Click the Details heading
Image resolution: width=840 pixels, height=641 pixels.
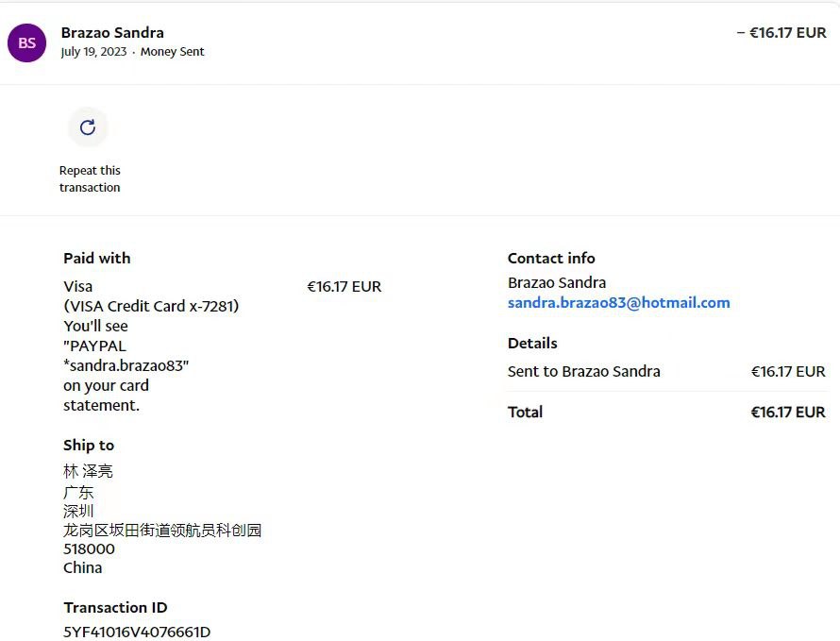[532, 343]
